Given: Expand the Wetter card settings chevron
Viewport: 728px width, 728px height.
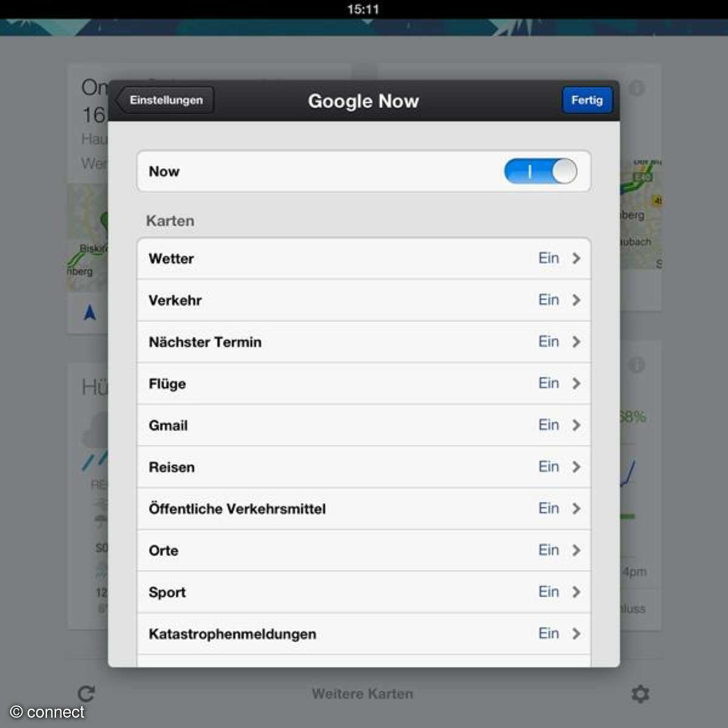Looking at the screenshot, I should pos(576,258).
